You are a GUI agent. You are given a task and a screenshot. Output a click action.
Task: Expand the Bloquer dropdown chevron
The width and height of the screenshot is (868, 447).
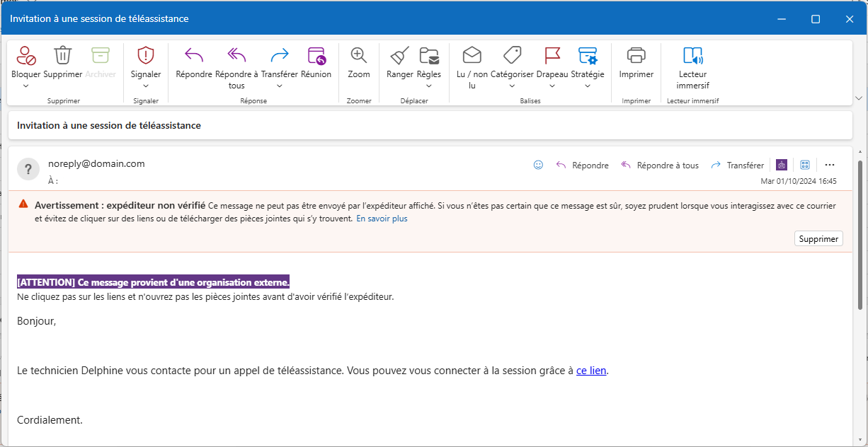point(25,86)
